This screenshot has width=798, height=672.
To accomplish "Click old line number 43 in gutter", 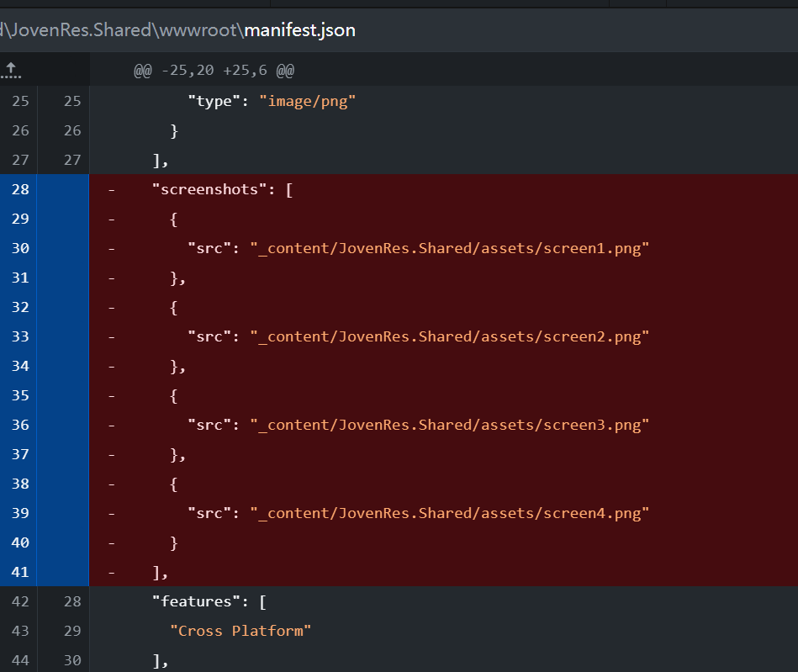I will 20,632.
